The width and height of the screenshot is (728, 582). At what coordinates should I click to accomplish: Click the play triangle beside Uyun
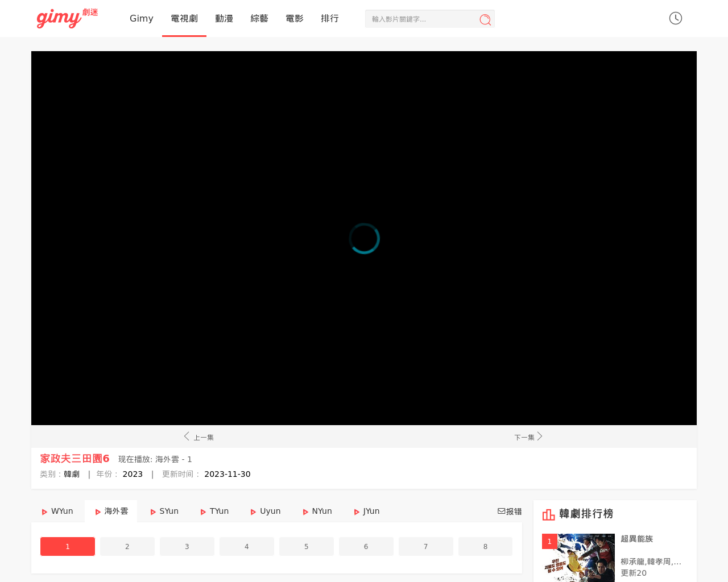pyautogui.click(x=253, y=512)
